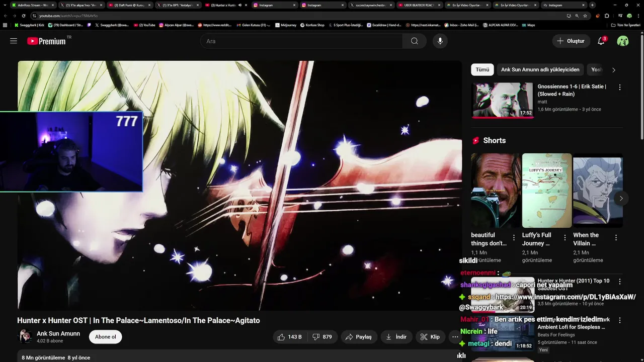The width and height of the screenshot is (644, 362).
Task: Open the Chrome apps grid in bookmarks bar
Action: 5,25
